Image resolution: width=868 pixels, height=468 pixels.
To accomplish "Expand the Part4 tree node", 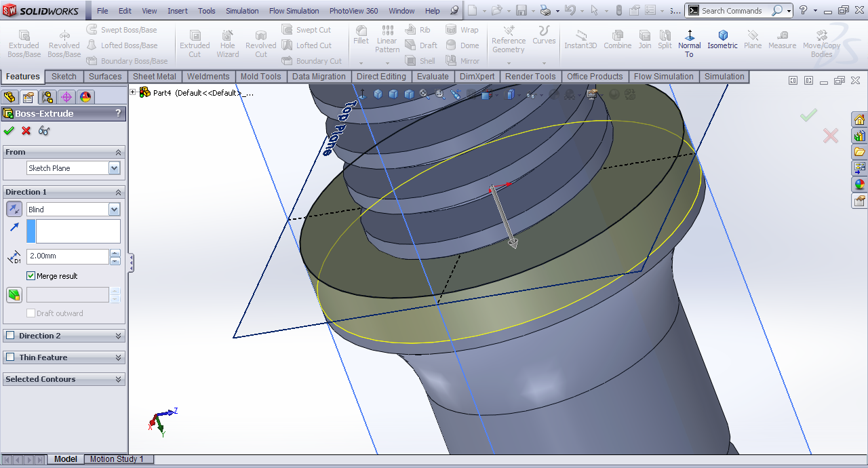I will click(133, 92).
